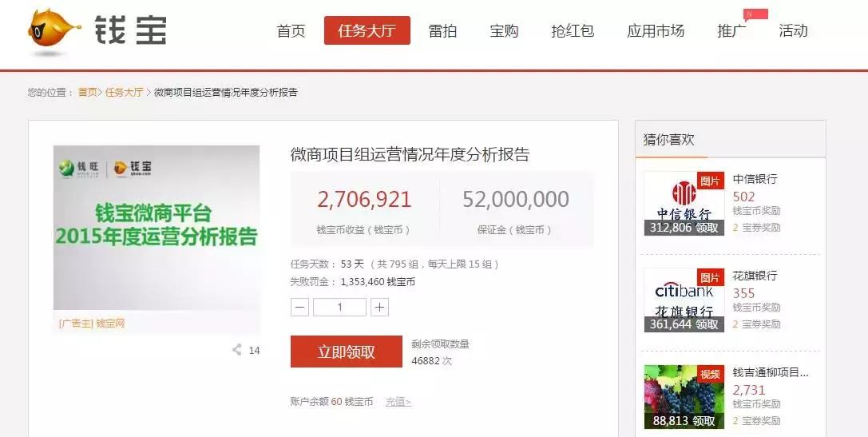Click the 视频 badge on grapes card

tap(710, 374)
